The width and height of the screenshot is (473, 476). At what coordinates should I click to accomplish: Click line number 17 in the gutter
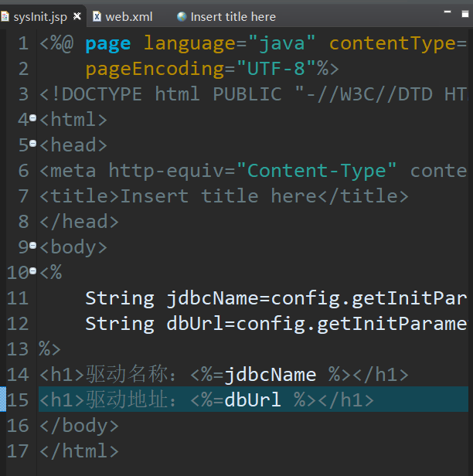point(18,451)
